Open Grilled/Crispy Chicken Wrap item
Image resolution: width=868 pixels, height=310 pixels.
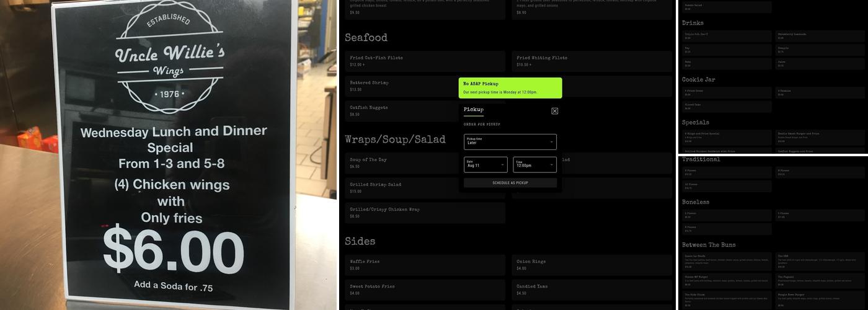[425, 213]
